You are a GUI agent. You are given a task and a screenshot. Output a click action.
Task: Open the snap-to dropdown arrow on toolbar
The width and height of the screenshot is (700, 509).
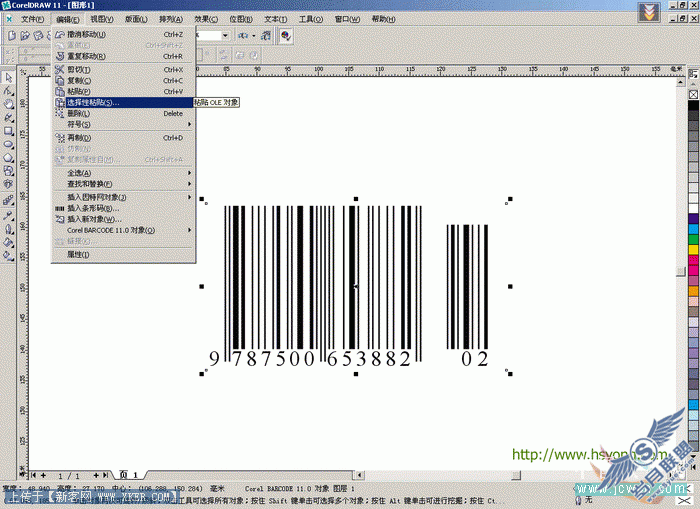(254, 35)
